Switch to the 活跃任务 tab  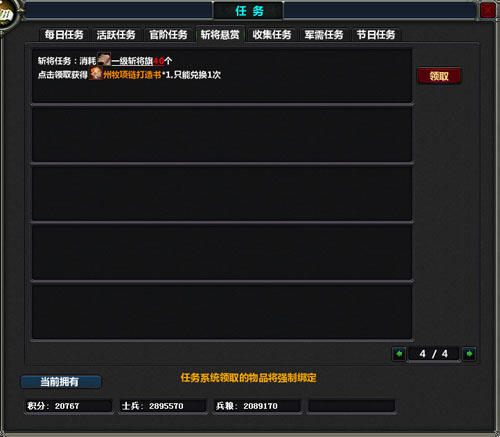[x=116, y=35]
